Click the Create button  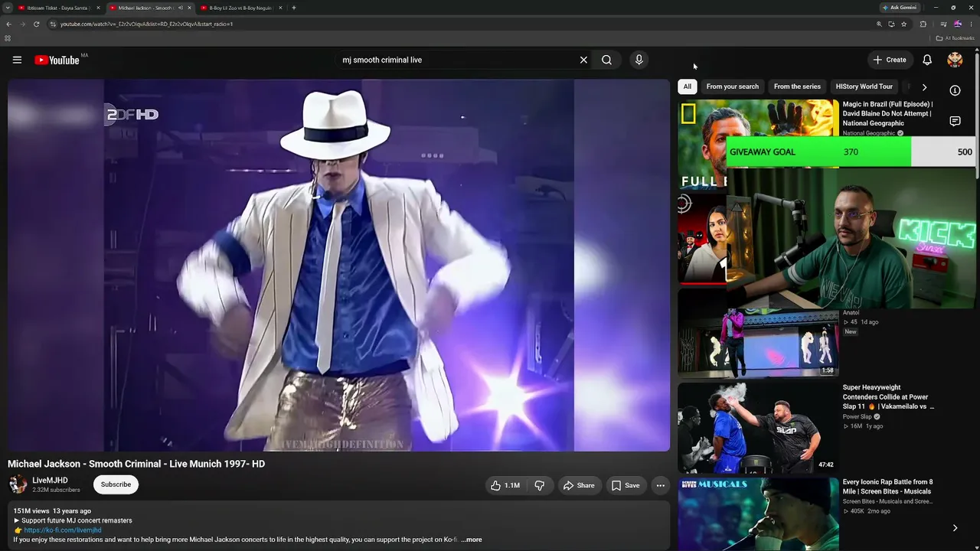pyautogui.click(x=890, y=60)
